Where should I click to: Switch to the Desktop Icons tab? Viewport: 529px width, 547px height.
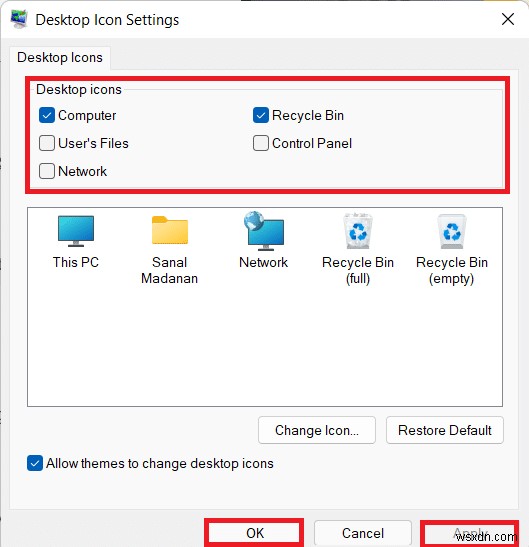point(60,58)
